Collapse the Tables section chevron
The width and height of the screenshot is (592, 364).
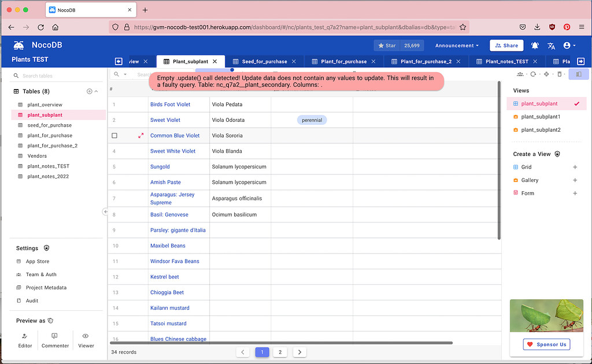[97, 91]
